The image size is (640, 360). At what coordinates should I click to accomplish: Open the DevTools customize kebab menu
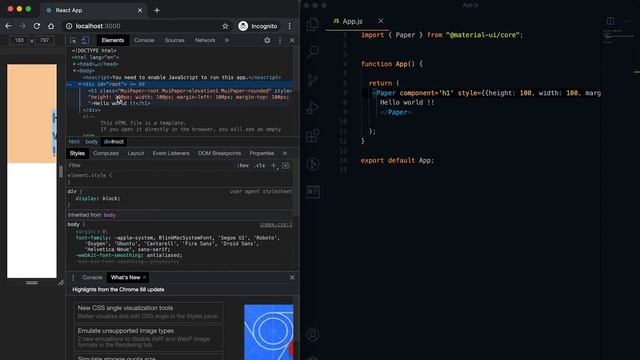click(x=280, y=40)
